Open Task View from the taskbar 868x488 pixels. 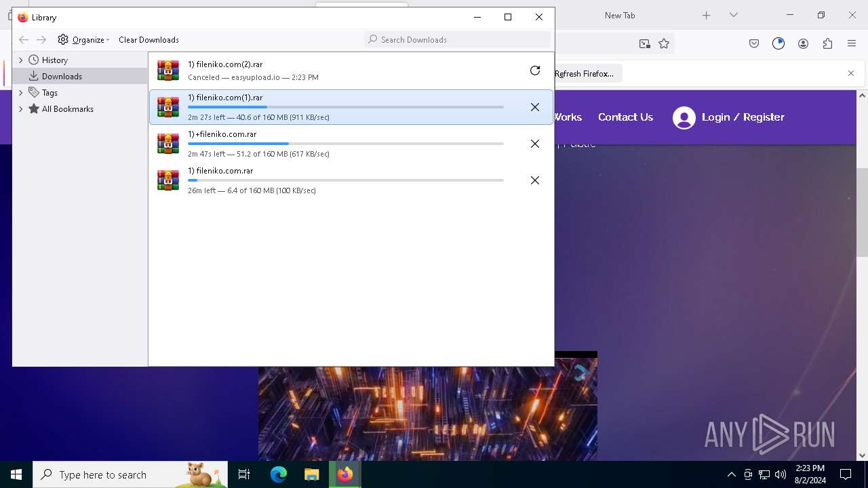click(x=244, y=474)
